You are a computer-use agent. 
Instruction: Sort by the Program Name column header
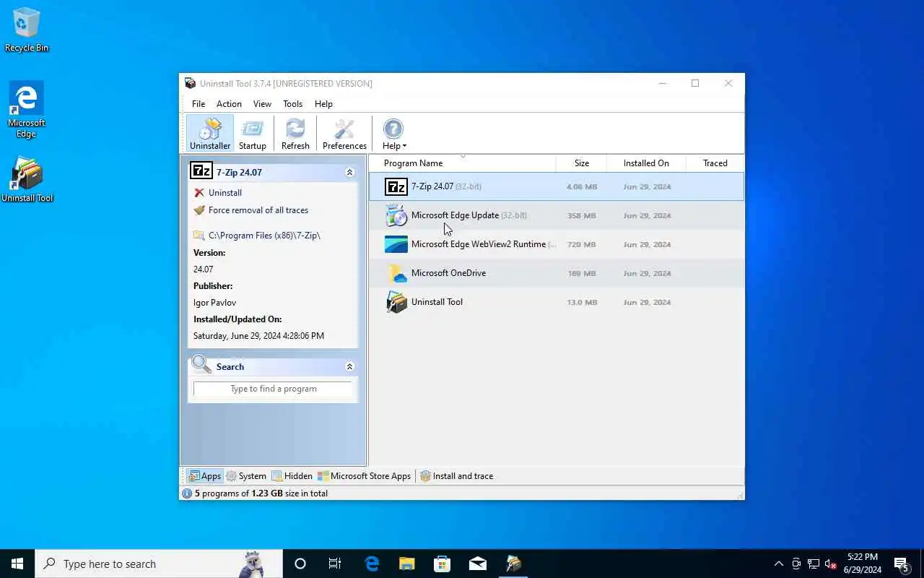pyautogui.click(x=462, y=163)
